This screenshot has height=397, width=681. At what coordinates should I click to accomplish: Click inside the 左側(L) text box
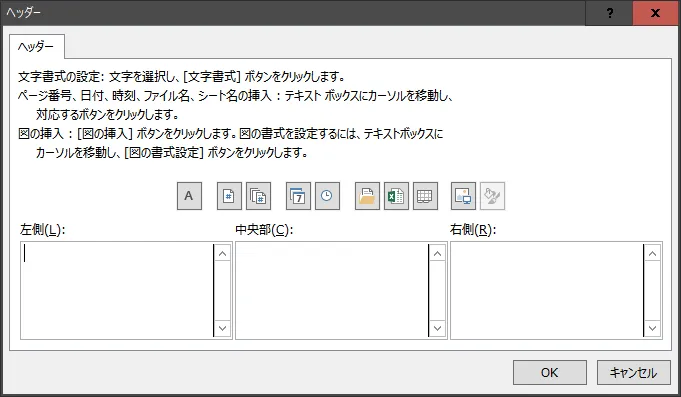point(116,290)
